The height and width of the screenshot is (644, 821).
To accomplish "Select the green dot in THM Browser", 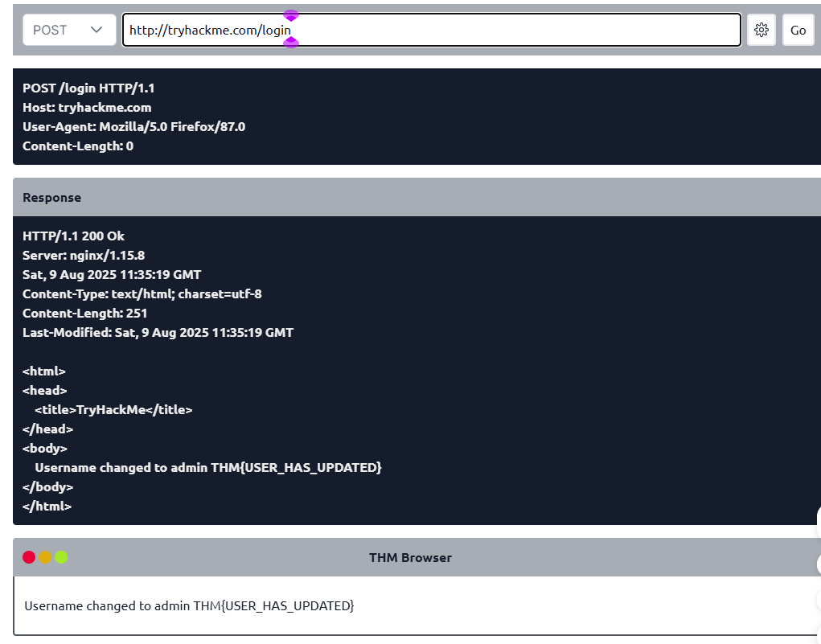I will 61,557.
